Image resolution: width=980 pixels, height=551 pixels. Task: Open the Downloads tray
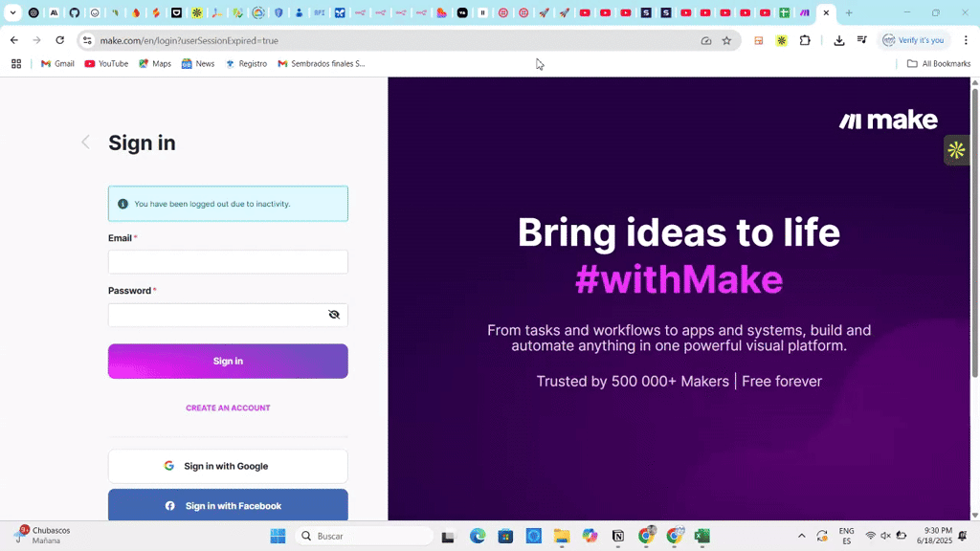839,40
